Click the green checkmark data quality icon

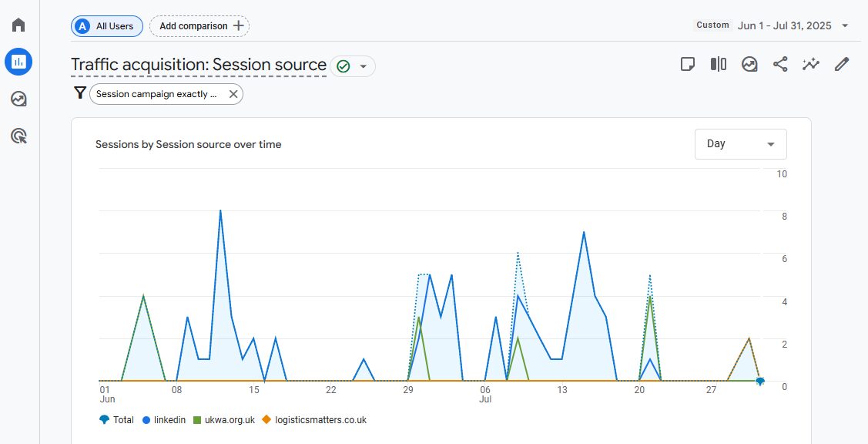pyautogui.click(x=344, y=66)
